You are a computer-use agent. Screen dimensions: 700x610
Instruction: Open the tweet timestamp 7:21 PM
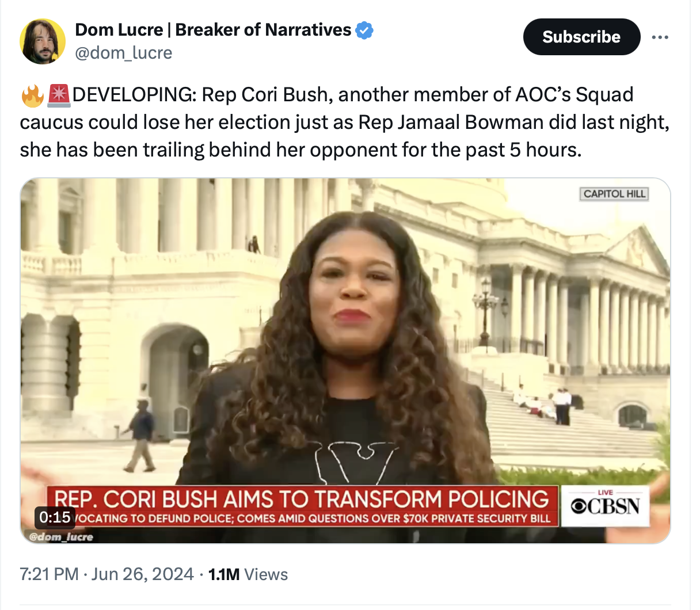pos(49,574)
